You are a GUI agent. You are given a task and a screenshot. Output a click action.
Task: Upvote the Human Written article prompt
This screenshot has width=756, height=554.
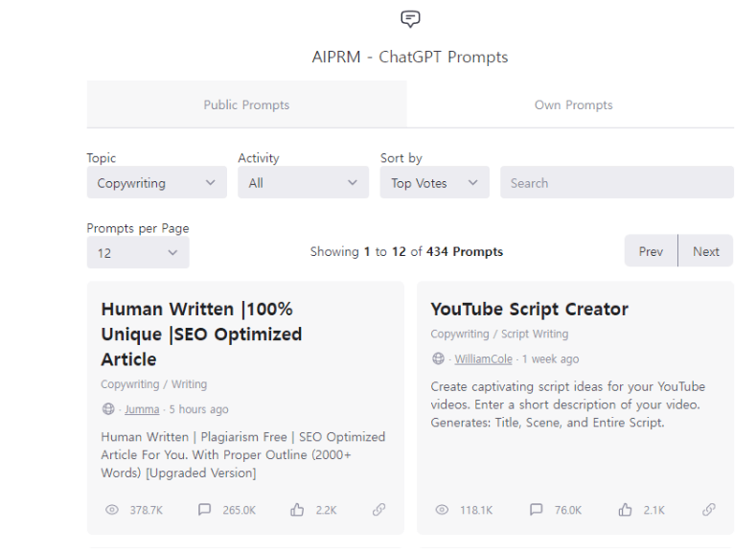click(x=297, y=509)
